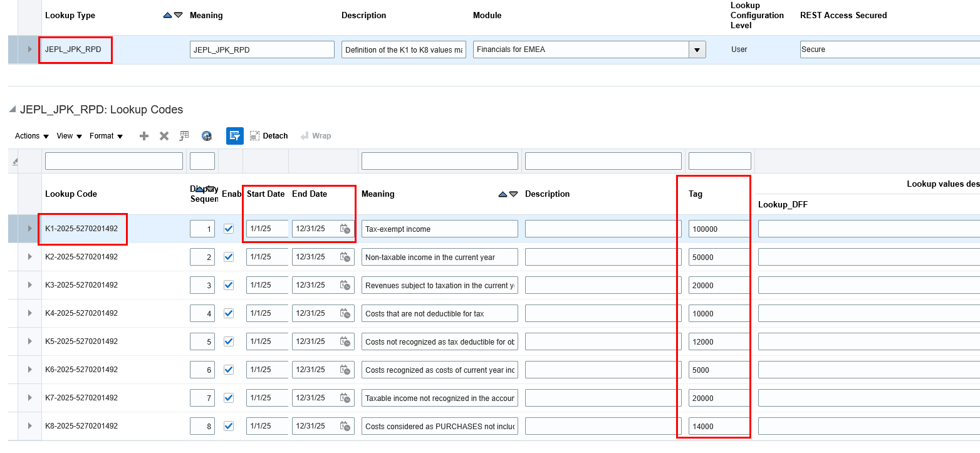This screenshot has height=453, width=980.
Task: Click the Export to Excel table icon
Action: click(x=184, y=136)
